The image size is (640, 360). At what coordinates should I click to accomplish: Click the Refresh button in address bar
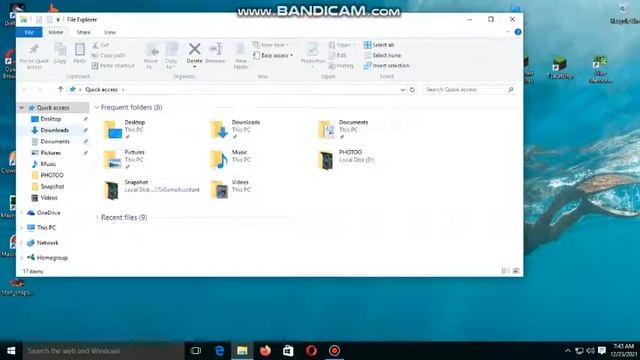[412, 89]
